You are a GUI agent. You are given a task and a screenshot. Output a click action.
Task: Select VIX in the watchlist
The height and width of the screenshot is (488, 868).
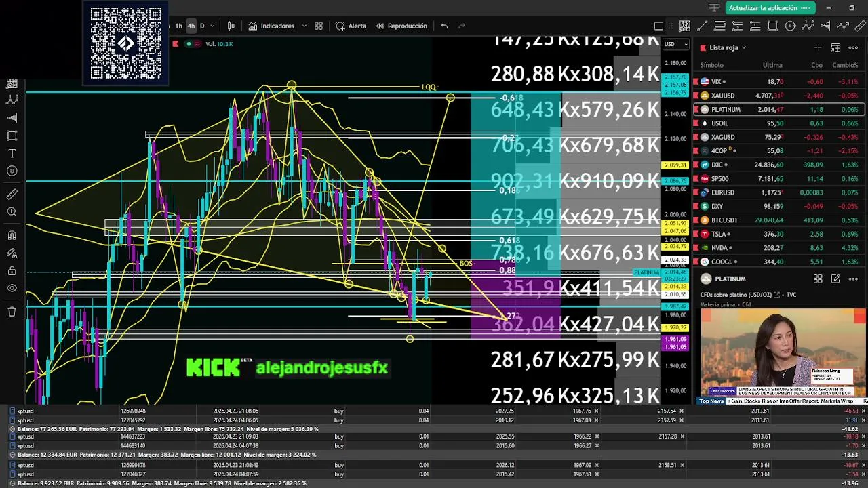click(x=778, y=81)
